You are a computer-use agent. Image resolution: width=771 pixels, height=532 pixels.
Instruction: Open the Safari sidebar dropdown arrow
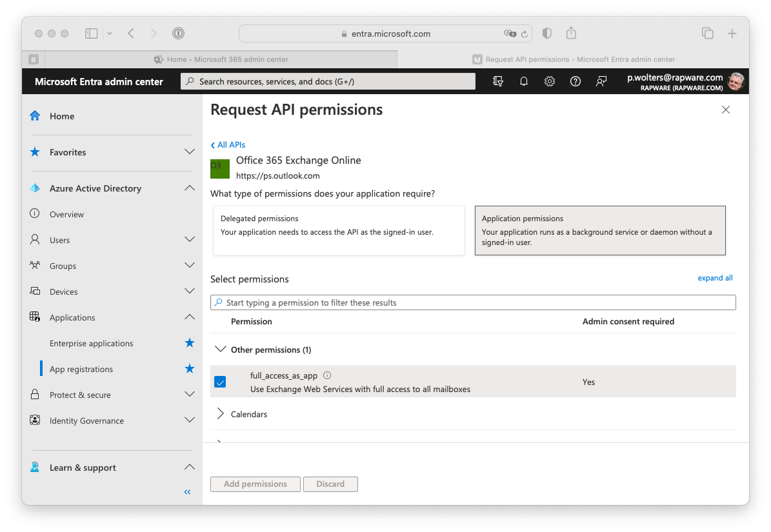pos(110,34)
